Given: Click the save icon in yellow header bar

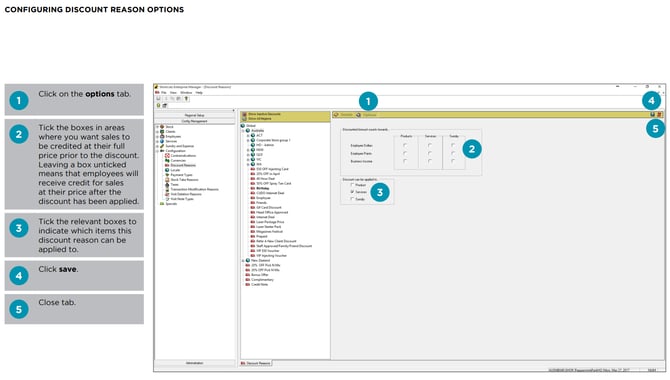Looking at the screenshot, I should [652, 115].
